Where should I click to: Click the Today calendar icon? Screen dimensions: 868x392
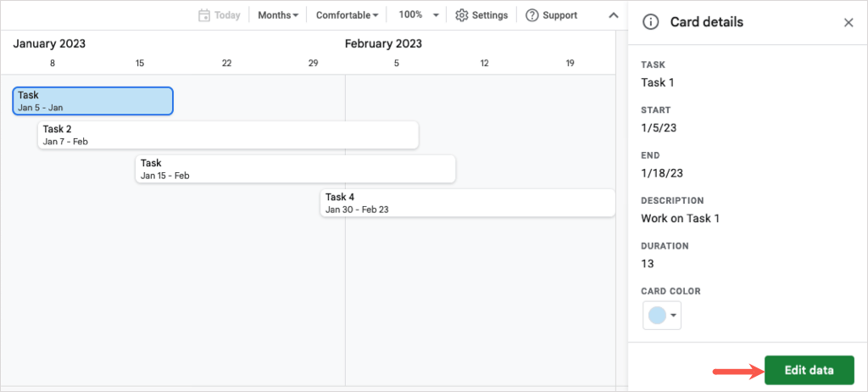coord(204,15)
